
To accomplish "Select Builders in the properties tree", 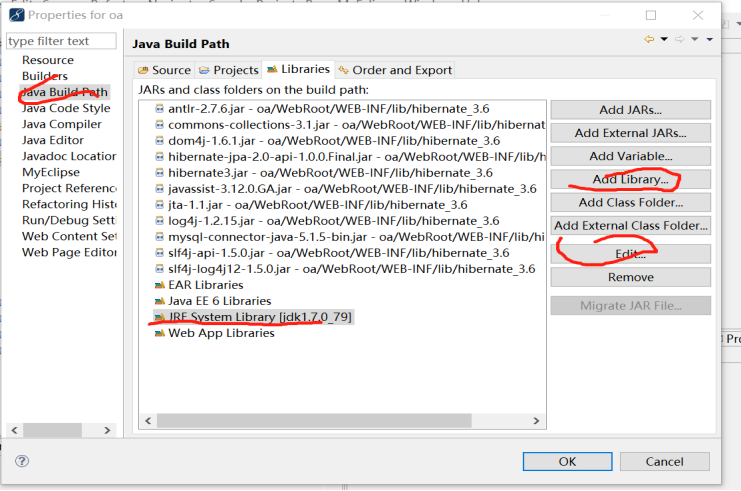I will pyautogui.click(x=45, y=76).
